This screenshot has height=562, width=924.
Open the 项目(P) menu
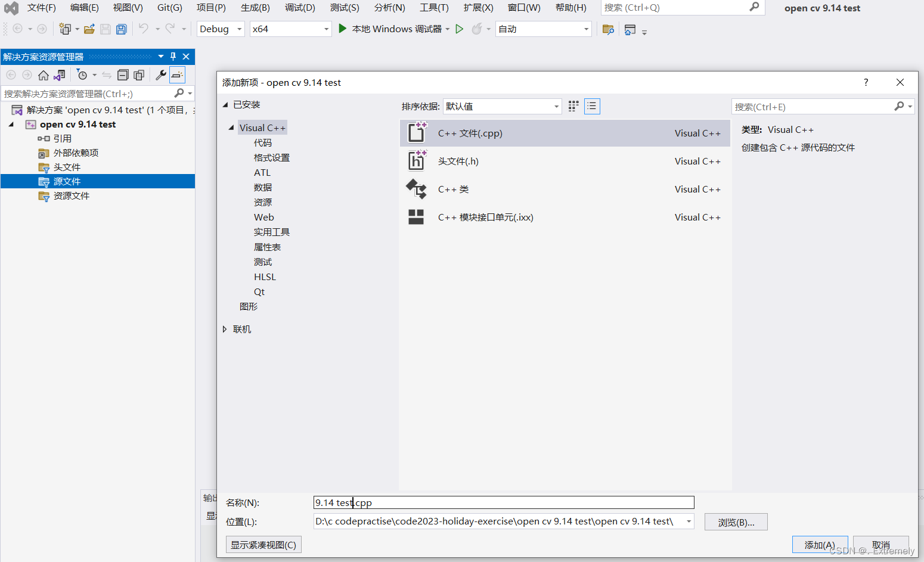point(212,8)
